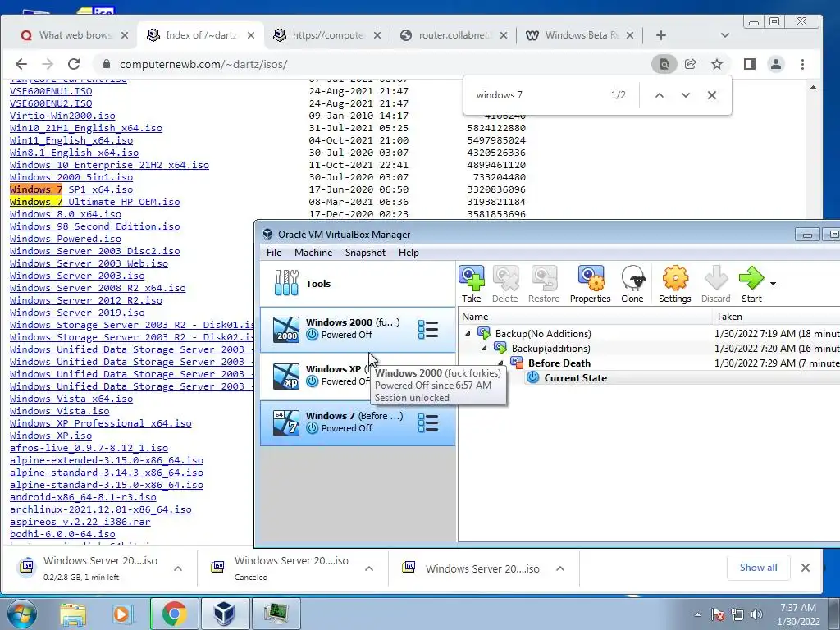Show hidden system tray icons
Screen dimensions: 840x630
(697, 614)
